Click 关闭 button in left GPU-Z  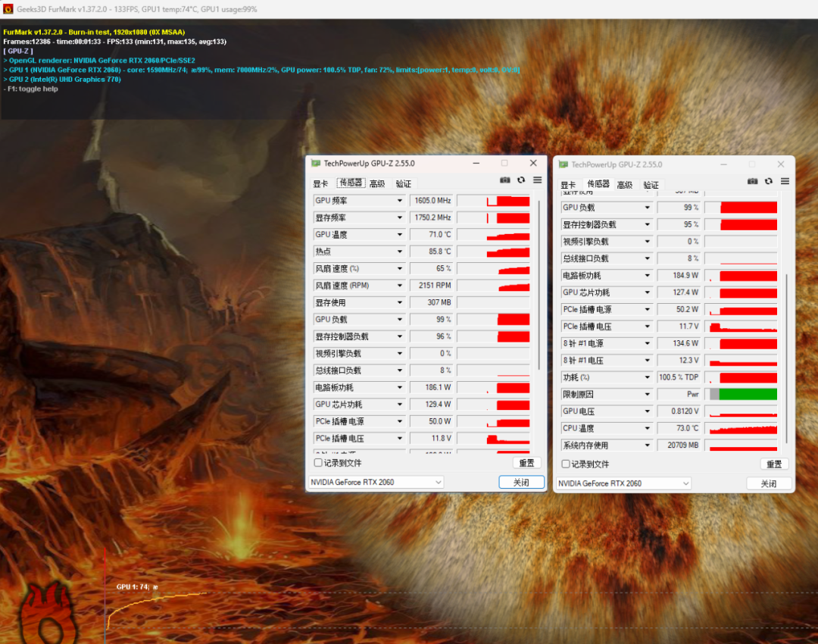(x=521, y=482)
